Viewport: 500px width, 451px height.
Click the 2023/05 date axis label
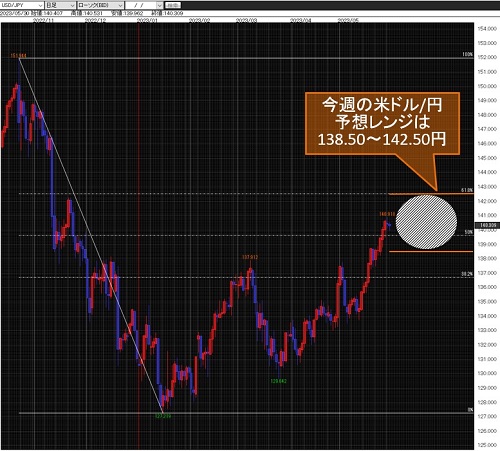pyautogui.click(x=348, y=20)
